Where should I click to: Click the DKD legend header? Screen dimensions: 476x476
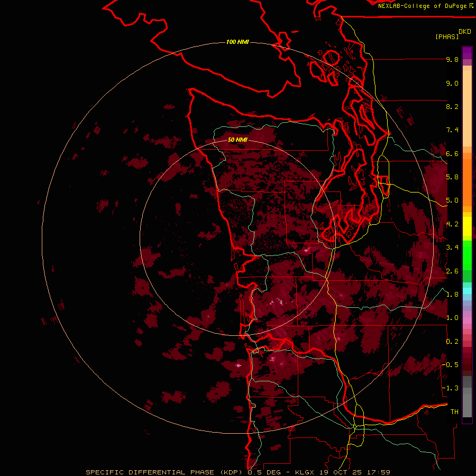pos(465,31)
